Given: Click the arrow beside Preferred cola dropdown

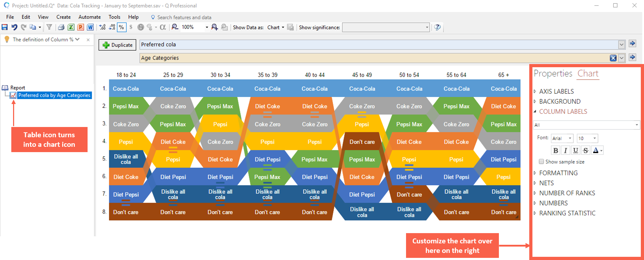Looking at the screenshot, I should click(x=632, y=44).
